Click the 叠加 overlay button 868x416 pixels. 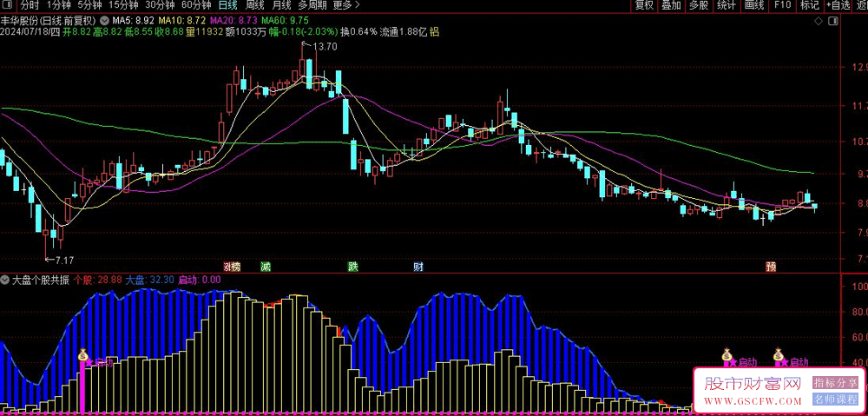(672, 5)
